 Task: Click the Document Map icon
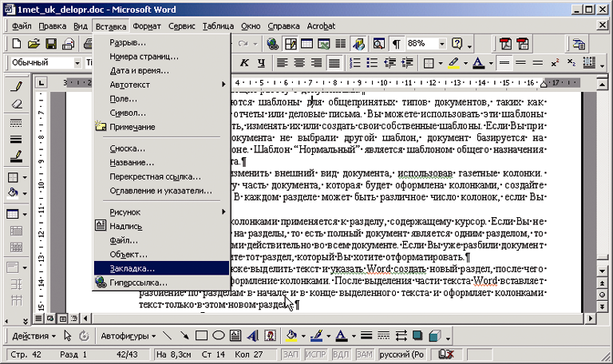point(378,43)
